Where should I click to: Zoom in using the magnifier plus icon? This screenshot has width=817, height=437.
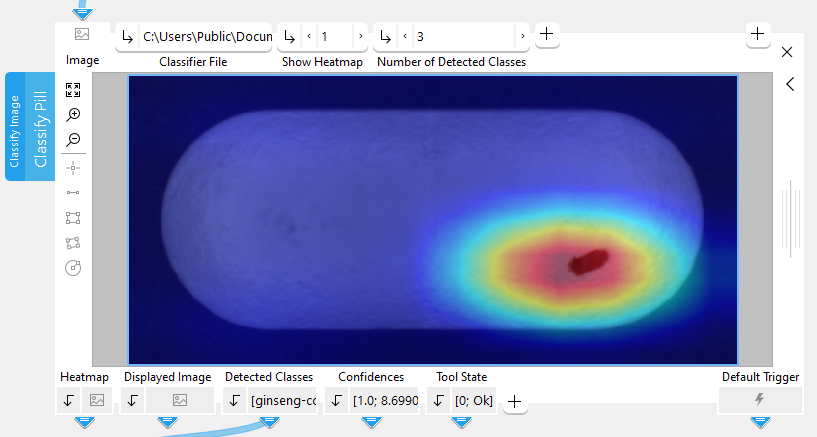click(x=73, y=115)
